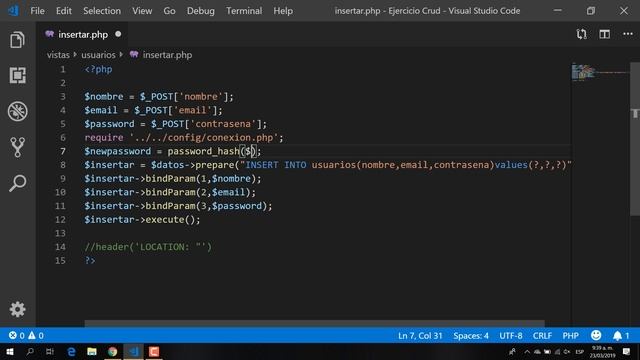Click the $newpassword variable
The image size is (640, 360).
tap(118, 151)
